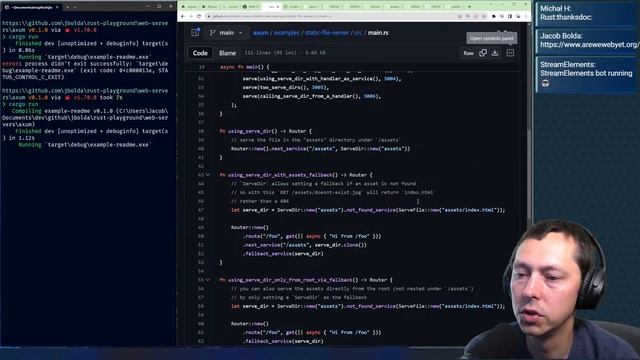Click Michal H chat message
The width and height of the screenshot is (640, 360).
point(585,13)
